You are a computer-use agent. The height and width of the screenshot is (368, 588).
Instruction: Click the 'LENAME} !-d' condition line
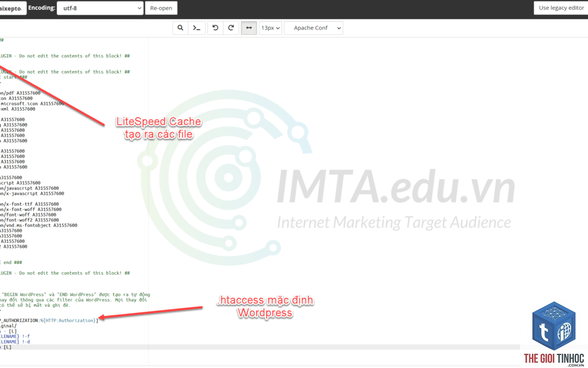coord(15,342)
